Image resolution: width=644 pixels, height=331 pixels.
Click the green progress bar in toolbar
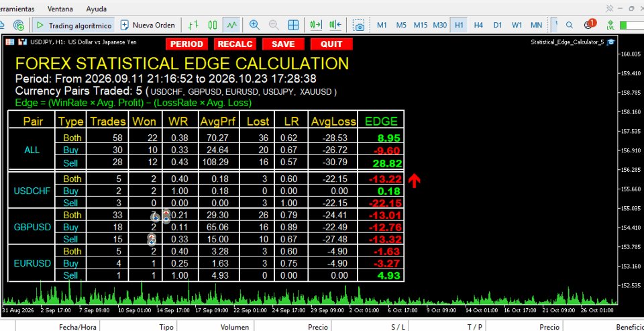pos(632,25)
